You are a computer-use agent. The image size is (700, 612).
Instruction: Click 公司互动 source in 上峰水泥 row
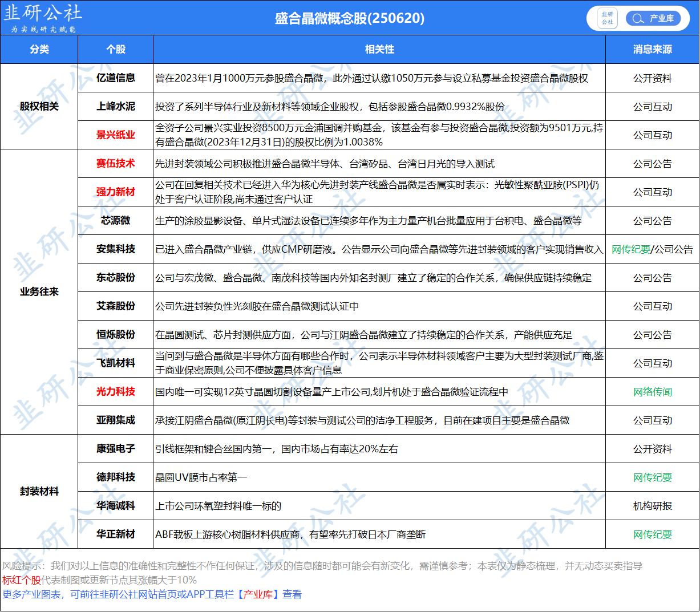(x=653, y=107)
